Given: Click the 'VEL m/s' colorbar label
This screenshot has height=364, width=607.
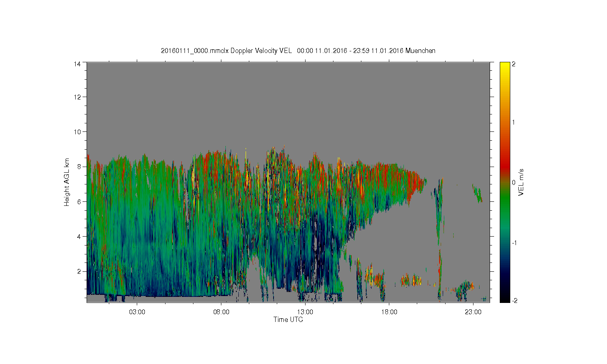Looking at the screenshot, I should tap(521, 182).
